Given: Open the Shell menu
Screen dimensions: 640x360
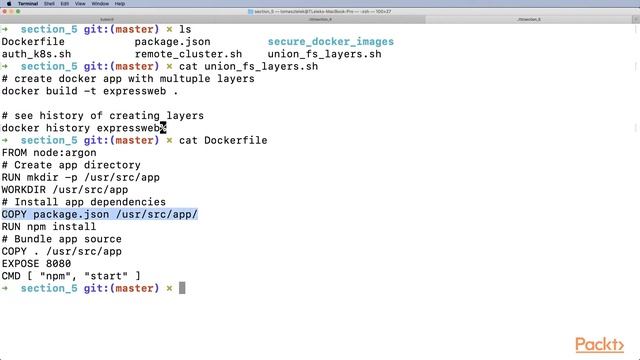Looking at the screenshot, I should point(49,4).
